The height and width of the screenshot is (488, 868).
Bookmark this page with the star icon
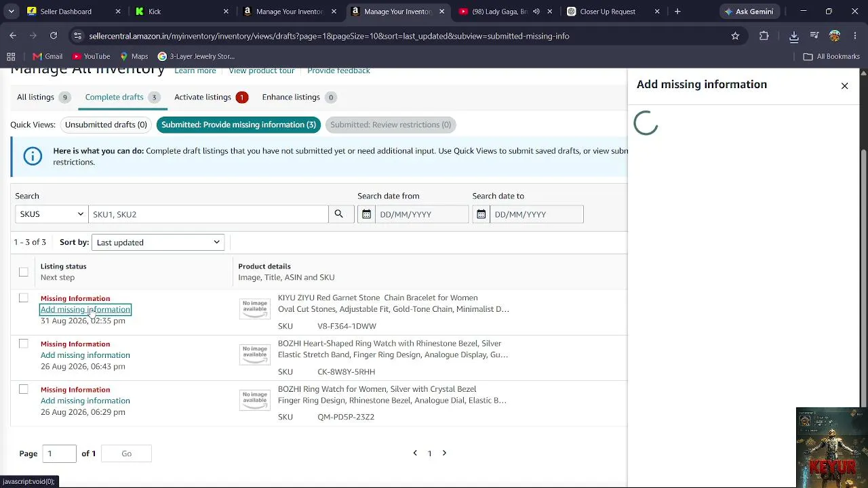tap(735, 36)
